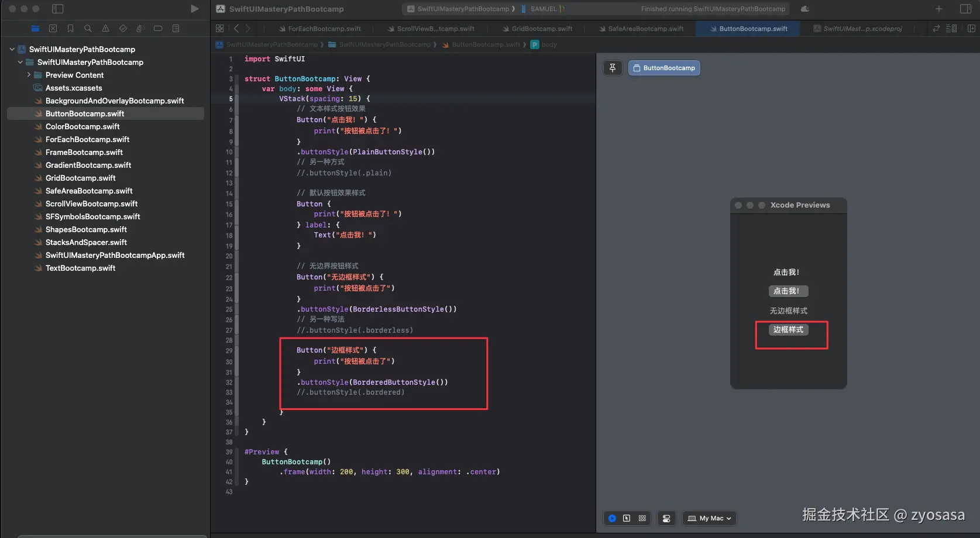Show preview Variants grid
The width and height of the screenshot is (980, 538).
[642, 518]
